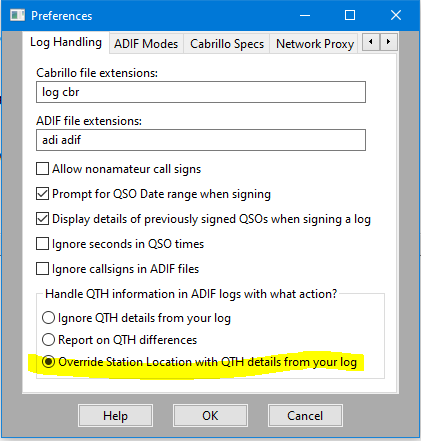This screenshot has height=441, width=421.
Task: Check Ignore seconds in QSO times
Action: point(42,244)
